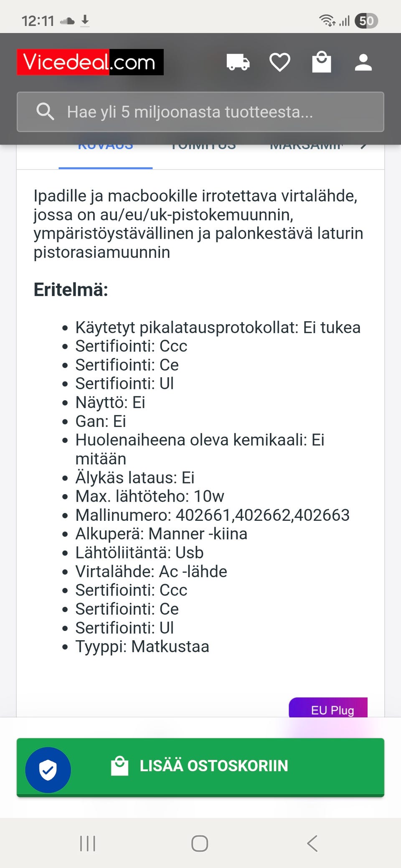Click the blue shield check badge

click(48, 770)
